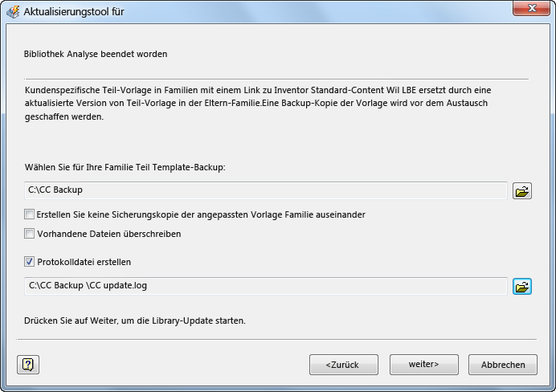The image size is (556, 392).
Task: Click the 'CC update.log' path field
Action: pyautogui.click(x=265, y=286)
